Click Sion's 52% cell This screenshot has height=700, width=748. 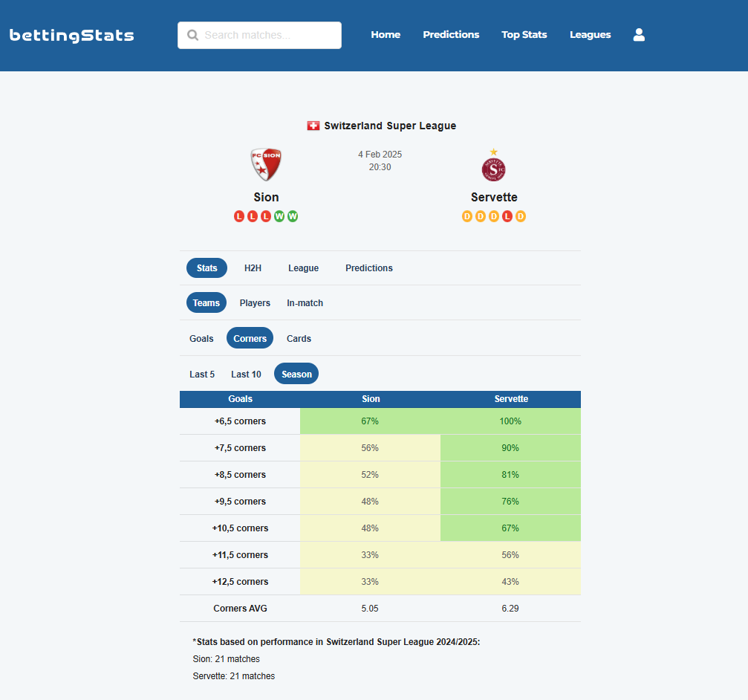pos(370,475)
